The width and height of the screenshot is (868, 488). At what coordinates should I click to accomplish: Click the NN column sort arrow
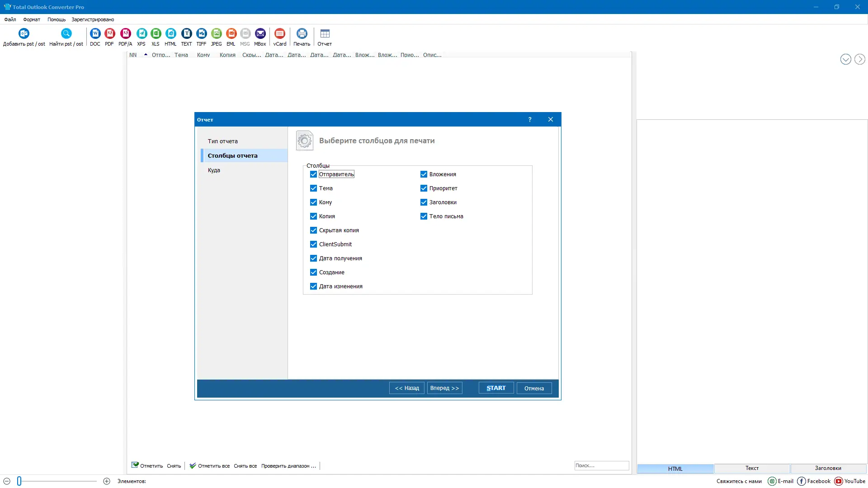pyautogui.click(x=146, y=55)
